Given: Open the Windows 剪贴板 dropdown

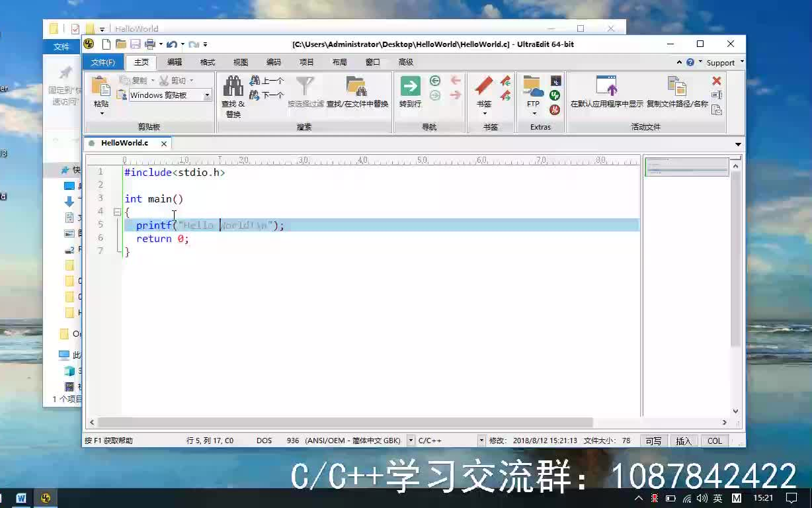Looking at the screenshot, I should (206, 95).
